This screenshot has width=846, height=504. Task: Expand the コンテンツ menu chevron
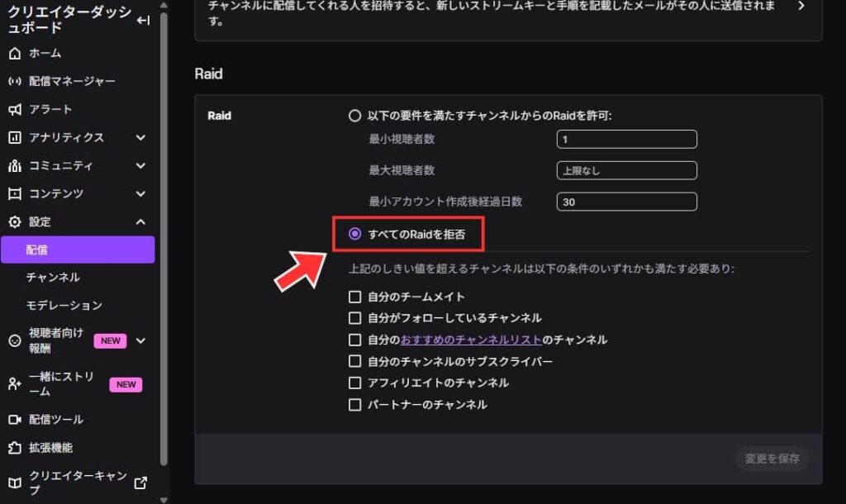[140, 193]
